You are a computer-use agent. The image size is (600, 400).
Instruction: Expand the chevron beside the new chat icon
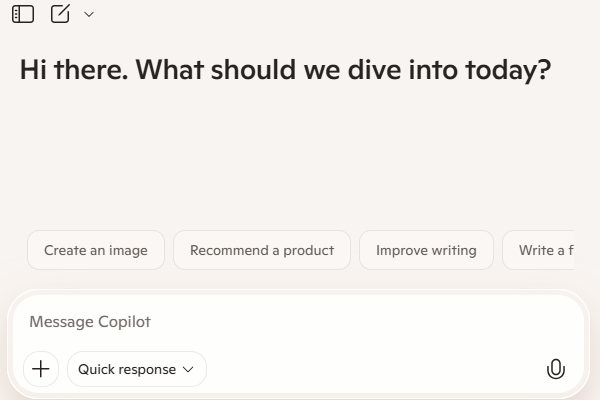[x=89, y=14]
